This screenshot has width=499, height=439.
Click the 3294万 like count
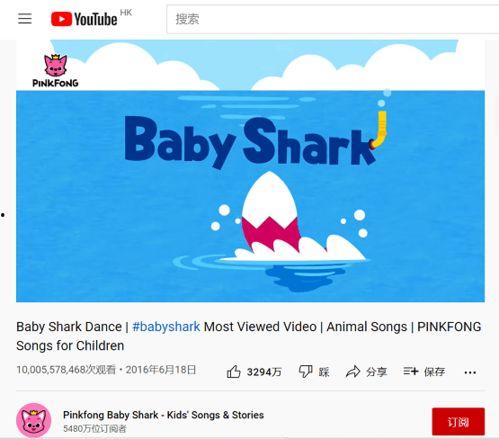(x=264, y=372)
